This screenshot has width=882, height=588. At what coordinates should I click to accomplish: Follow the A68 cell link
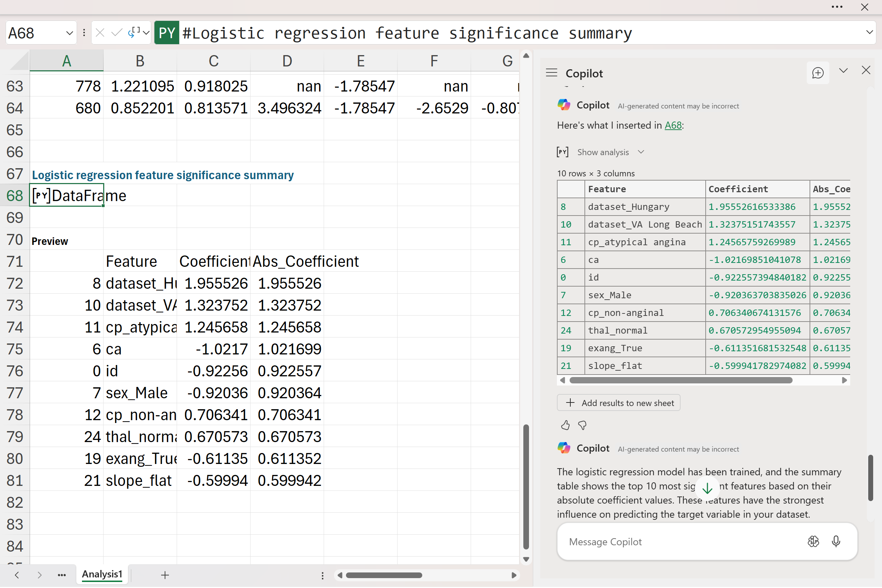point(673,125)
